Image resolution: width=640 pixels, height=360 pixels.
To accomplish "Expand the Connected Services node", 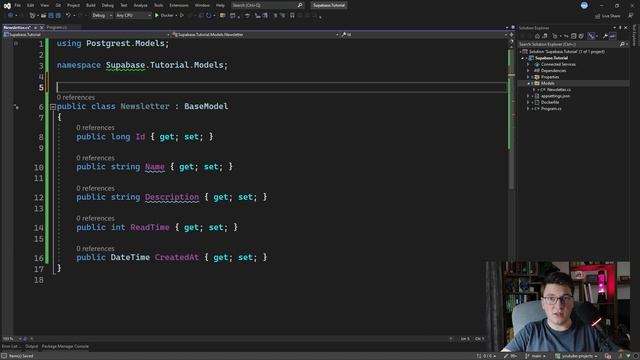I will click(528, 64).
